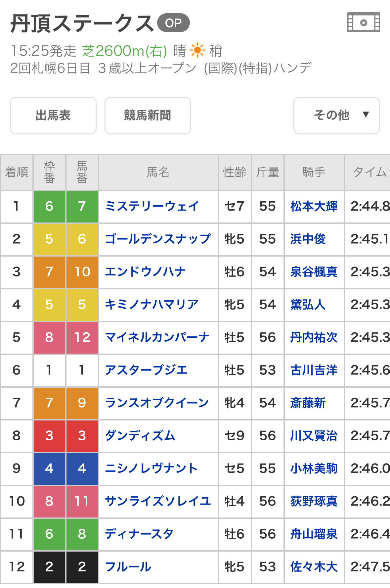Open the その他 dropdown menu
This screenshot has height=588, width=390.
[x=336, y=115]
